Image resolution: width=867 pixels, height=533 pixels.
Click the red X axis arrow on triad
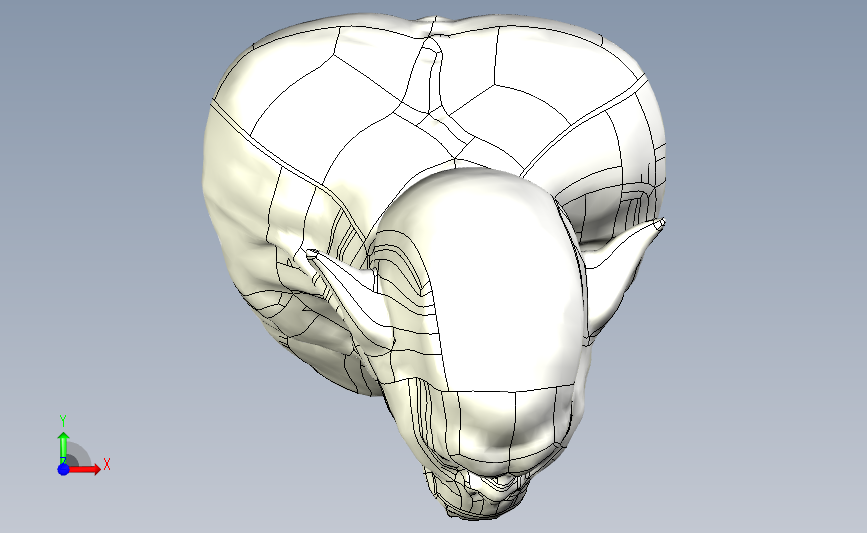coord(84,469)
